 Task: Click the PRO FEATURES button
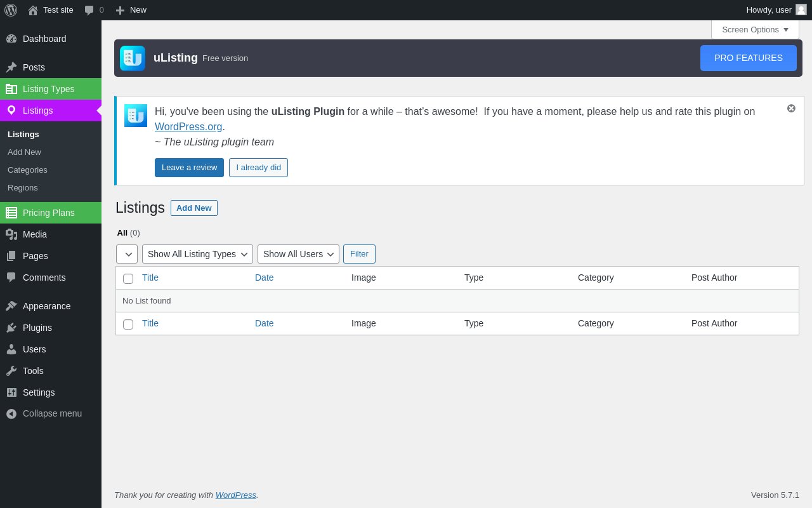[x=749, y=58]
